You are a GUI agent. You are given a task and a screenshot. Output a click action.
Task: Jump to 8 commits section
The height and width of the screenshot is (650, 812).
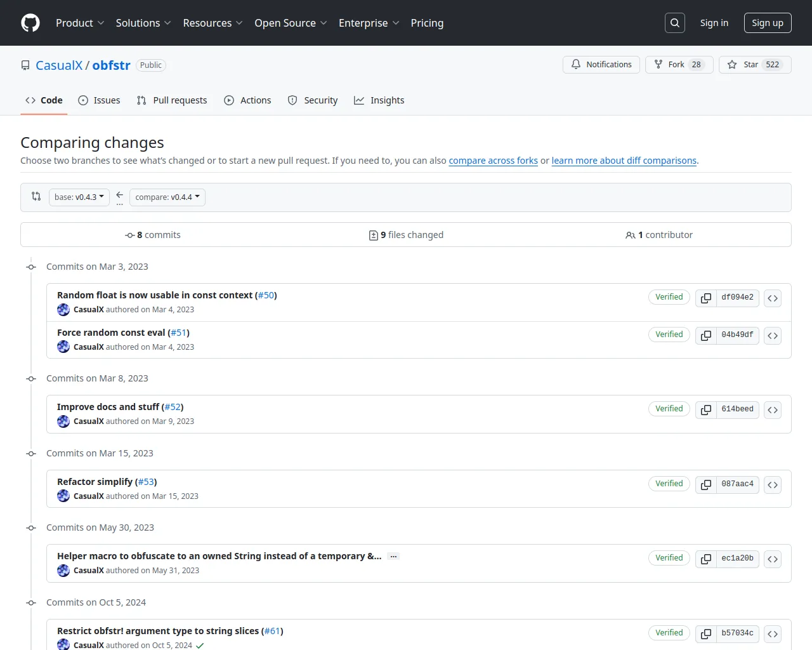pyautogui.click(x=153, y=235)
